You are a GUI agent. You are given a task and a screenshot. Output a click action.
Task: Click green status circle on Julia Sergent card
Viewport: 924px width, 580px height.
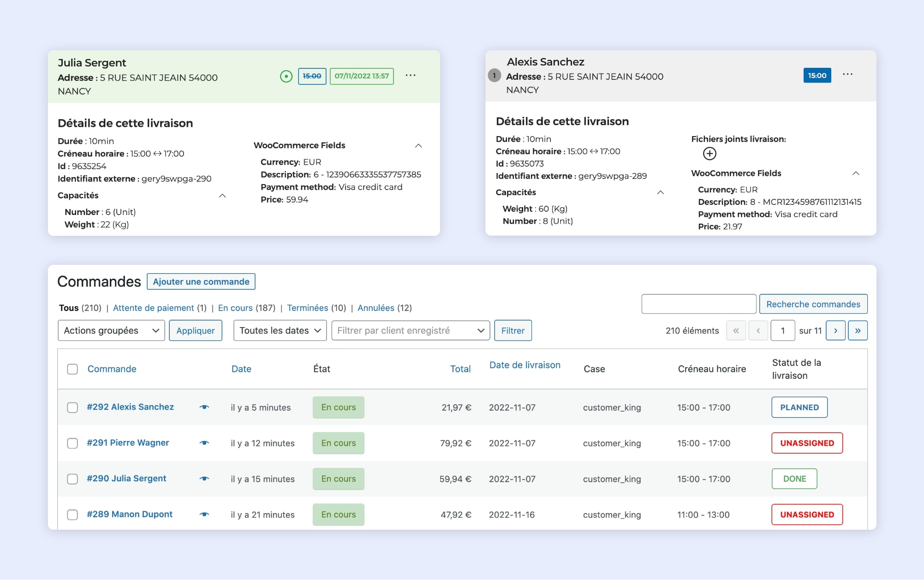(x=286, y=76)
